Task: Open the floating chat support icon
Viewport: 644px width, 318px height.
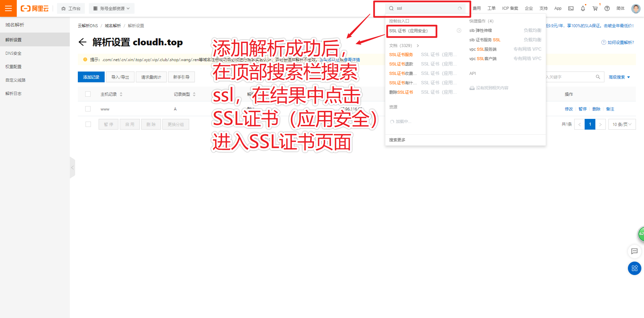Action: tap(634, 251)
